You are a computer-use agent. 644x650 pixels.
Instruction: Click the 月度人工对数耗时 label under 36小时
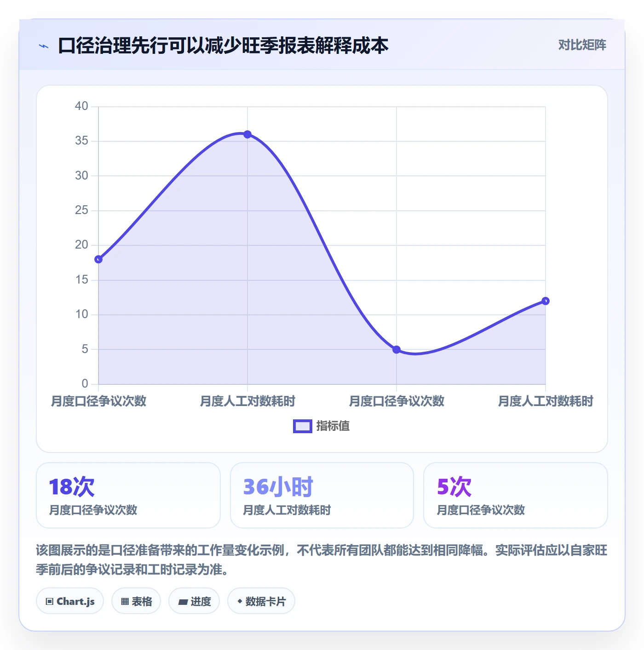287,510
